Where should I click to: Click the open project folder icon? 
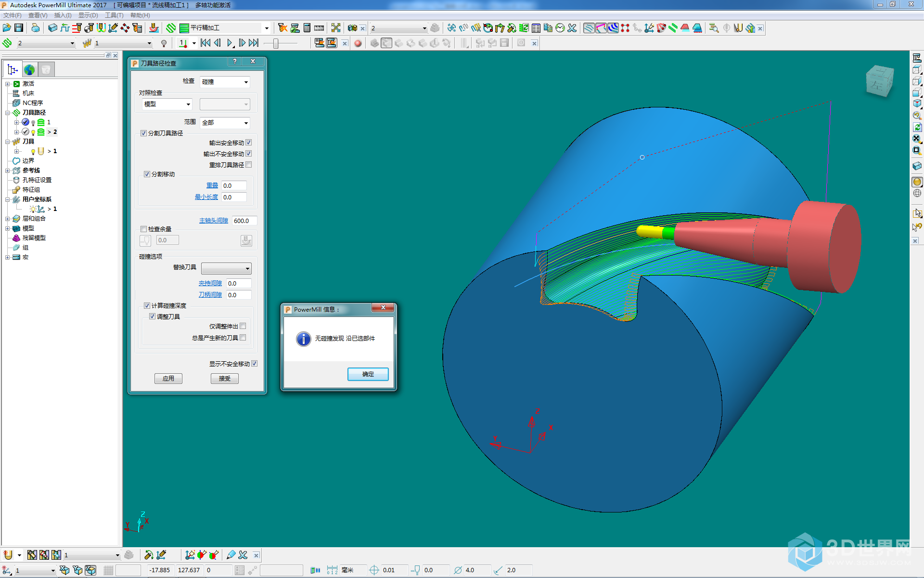(7, 28)
